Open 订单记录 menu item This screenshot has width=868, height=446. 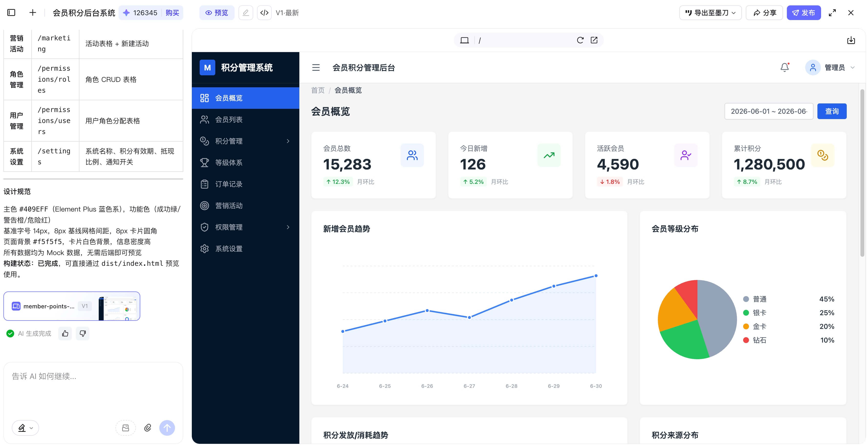[245, 184]
